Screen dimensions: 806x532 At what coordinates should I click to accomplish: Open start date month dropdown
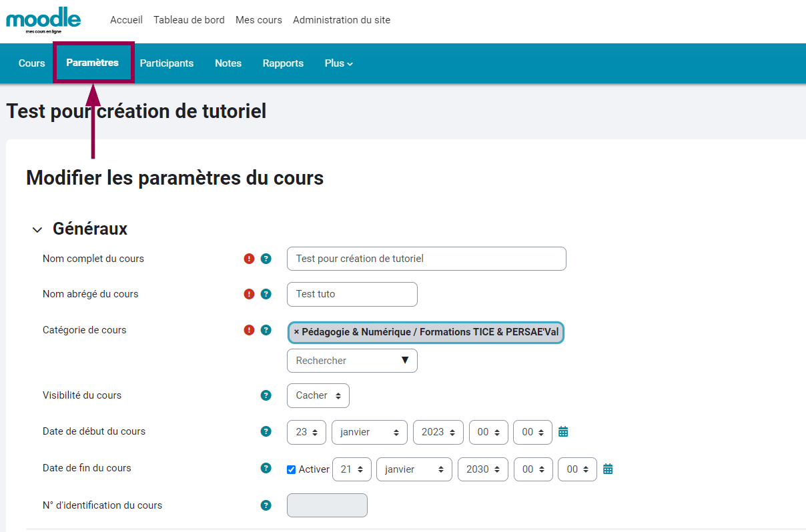coord(370,432)
